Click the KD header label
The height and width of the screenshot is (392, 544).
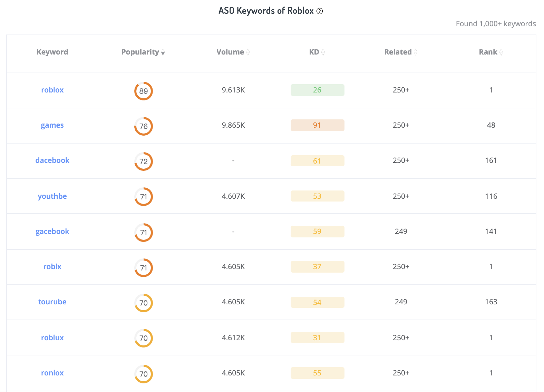pos(314,52)
